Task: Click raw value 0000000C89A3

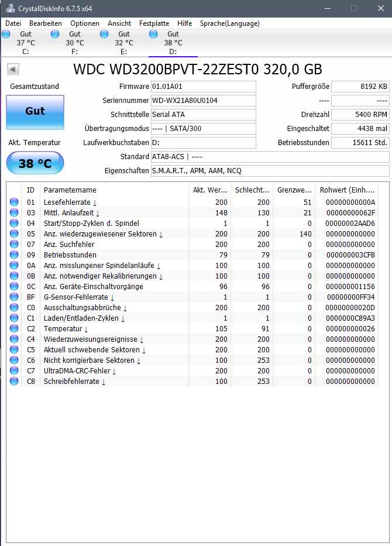Action: (x=350, y=318)
